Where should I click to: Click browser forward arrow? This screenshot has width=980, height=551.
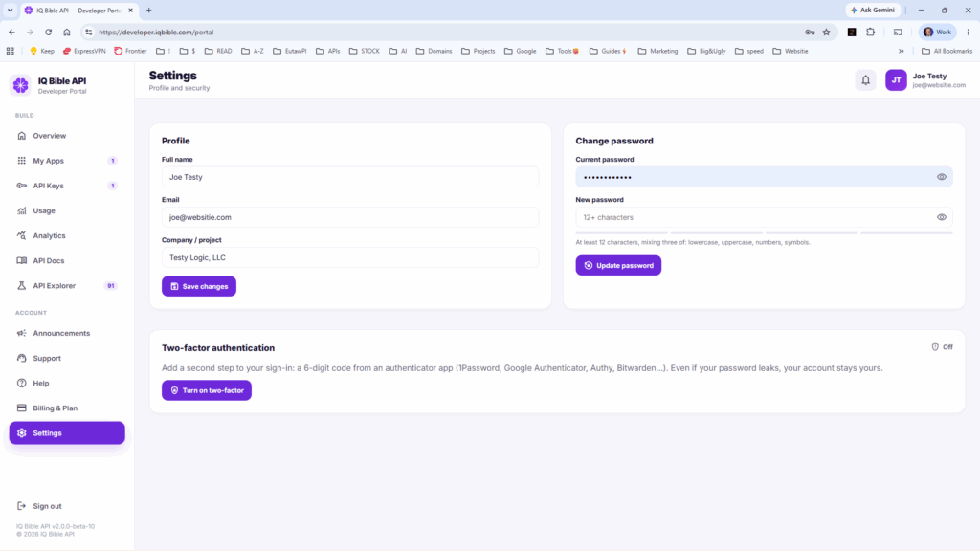point(30,32)
